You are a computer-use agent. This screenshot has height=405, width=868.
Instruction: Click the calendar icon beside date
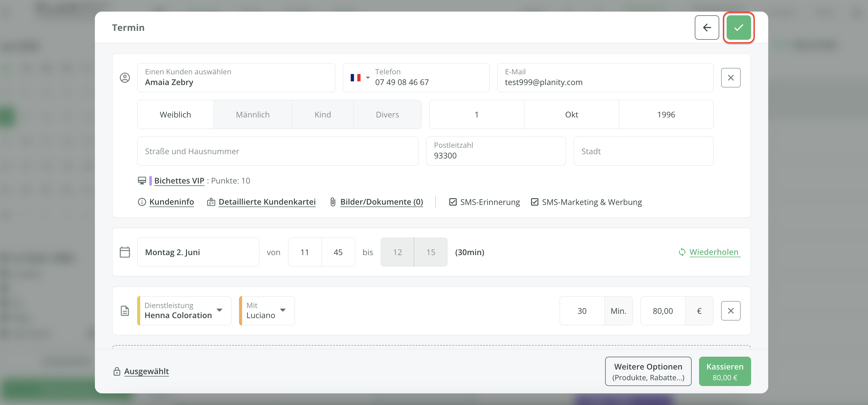pyautogui.click(x=125, y=252)
